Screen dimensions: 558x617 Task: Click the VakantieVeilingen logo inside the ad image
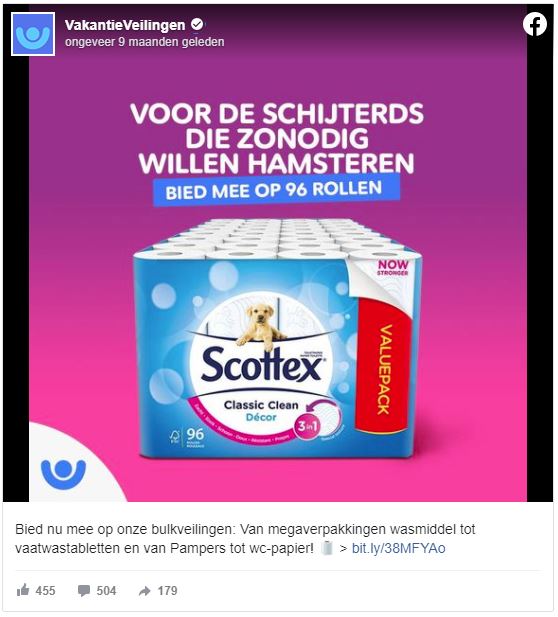(63, 474)
